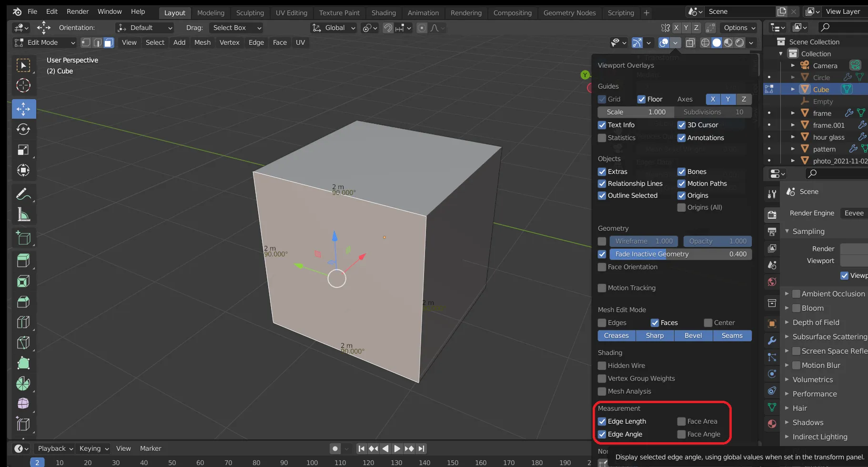The height and width of the screenshot is (467, 868).
Task: Switch to face select mode
Action: (x=109, y=43)
